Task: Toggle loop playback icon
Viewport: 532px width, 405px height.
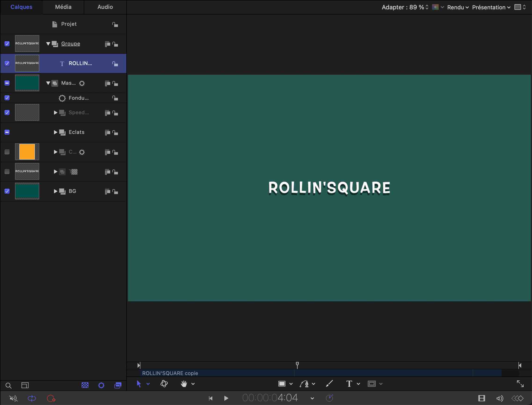Action: [x=32, y=398]
